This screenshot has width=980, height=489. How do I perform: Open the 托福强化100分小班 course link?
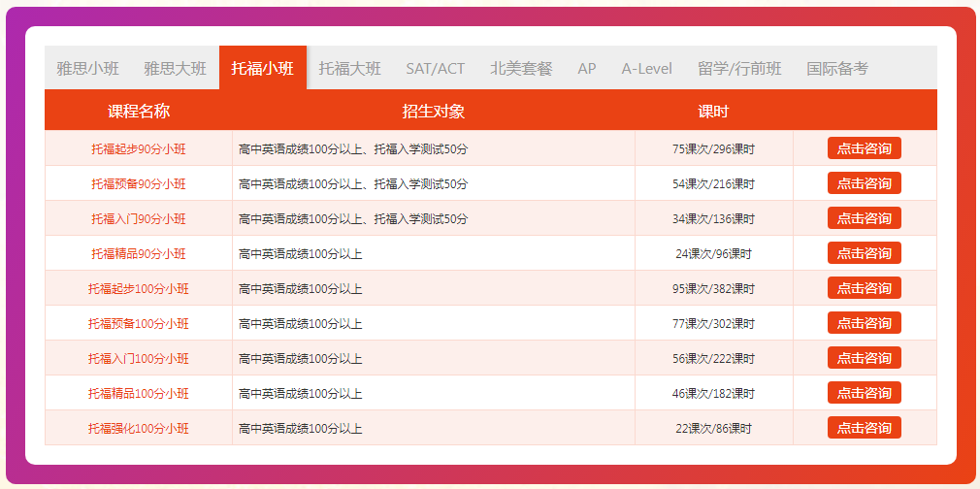click(139, 429)
